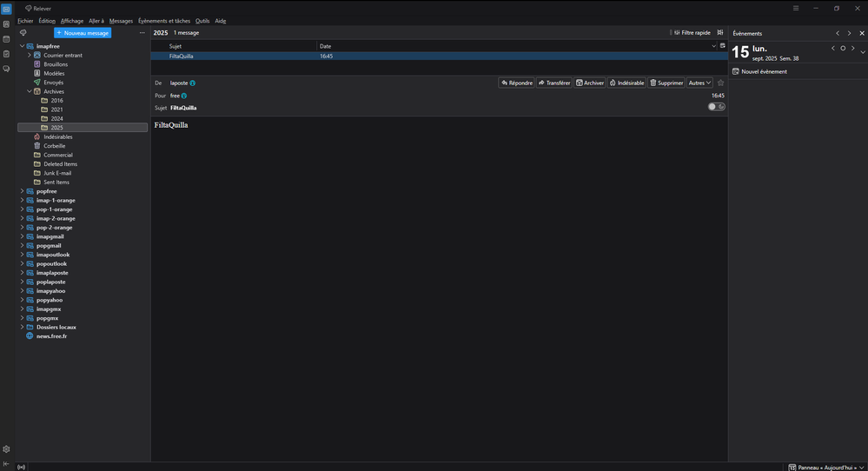
Task: Collapse the Archives folder
Action: coord(29,91)
